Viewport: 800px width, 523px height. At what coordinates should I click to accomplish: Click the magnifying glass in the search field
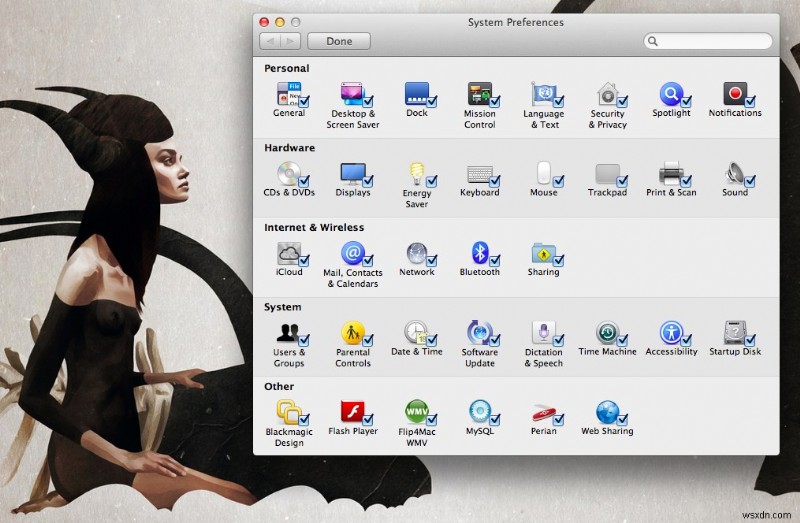653,42
